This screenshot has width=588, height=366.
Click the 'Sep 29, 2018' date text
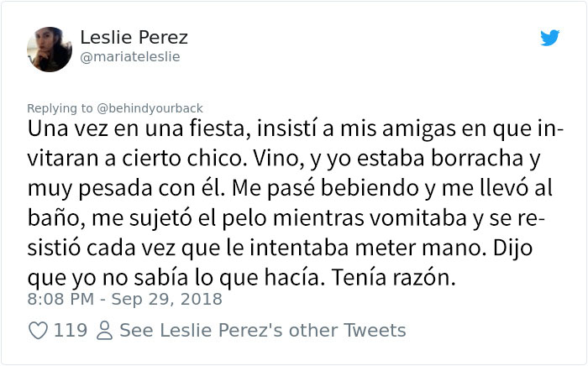pos(167,299)
